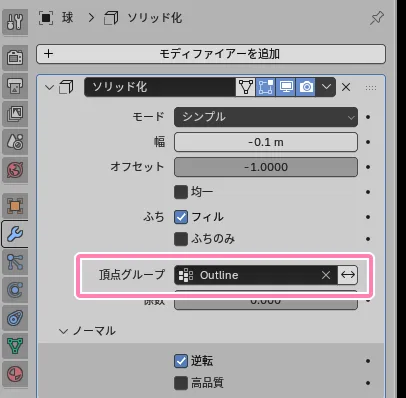The width and height of the screenshot is (406, 398).
Task: Click the solidify icon beside modifier name
Action: [66, 87]
